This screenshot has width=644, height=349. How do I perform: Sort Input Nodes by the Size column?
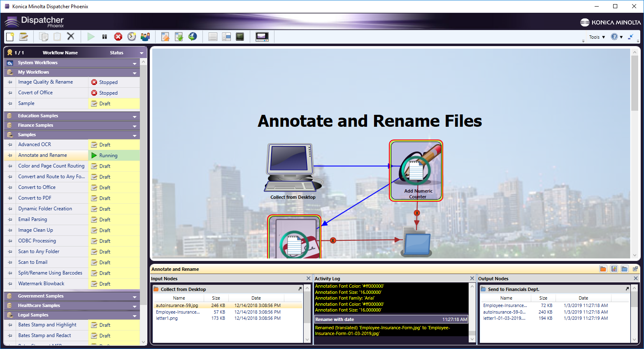pos(216,298)
